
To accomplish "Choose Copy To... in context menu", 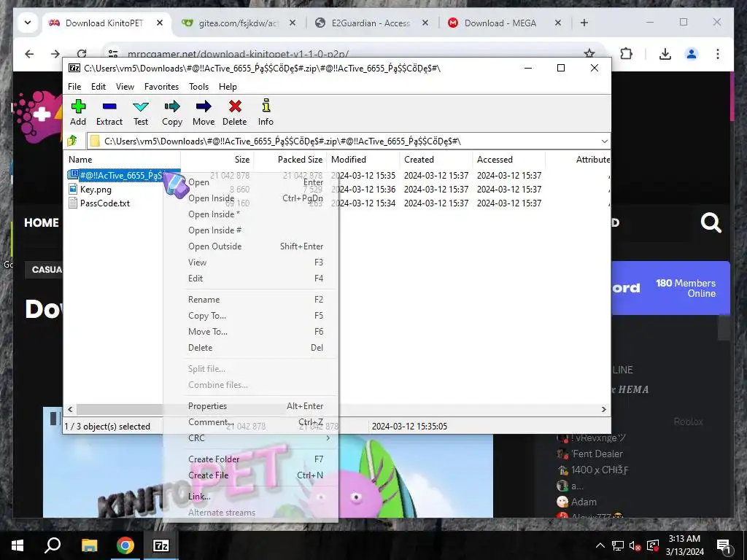I will click(255, 316).
